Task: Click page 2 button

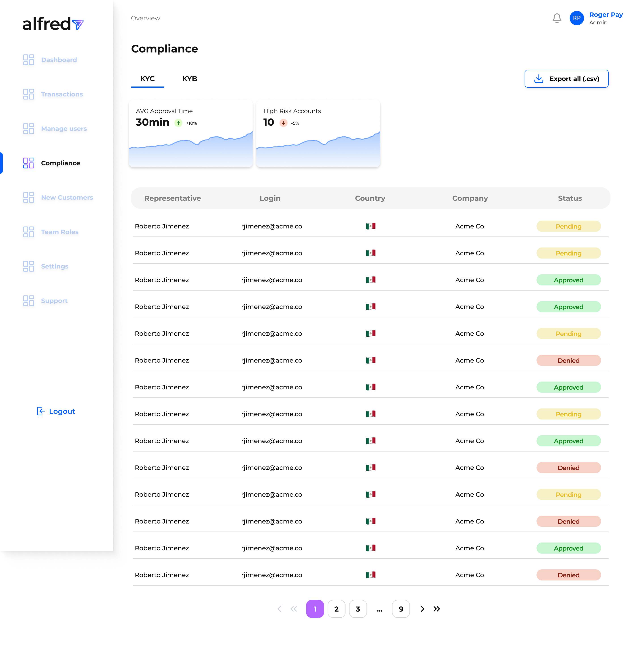Action: 336,609
